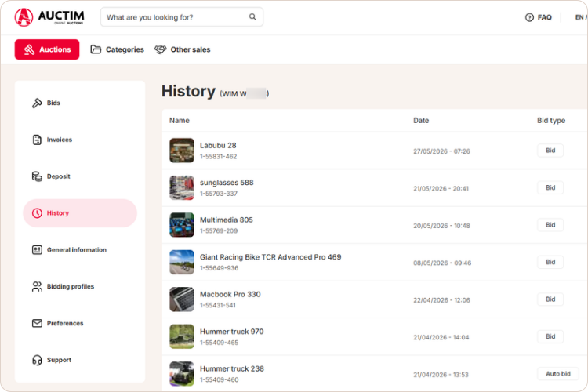Open the EN language selector
The height and width of the screenshot is (392, 588).
tap(580, 17)
